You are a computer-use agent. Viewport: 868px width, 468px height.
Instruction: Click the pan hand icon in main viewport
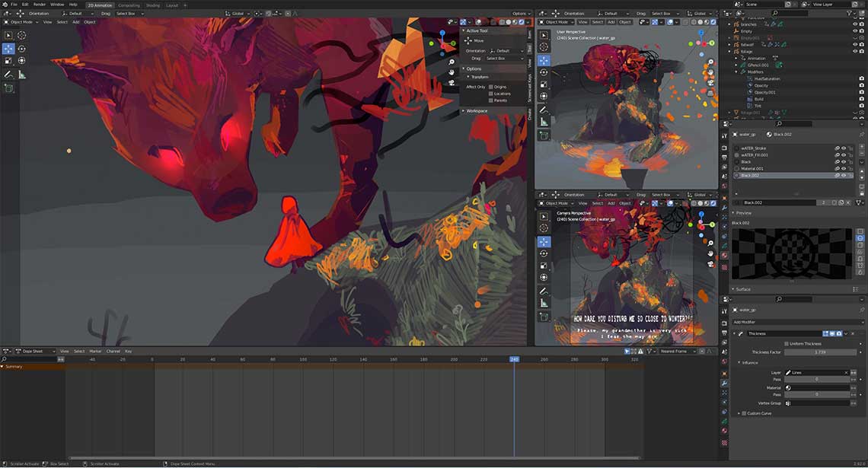[x=452, y=72]
